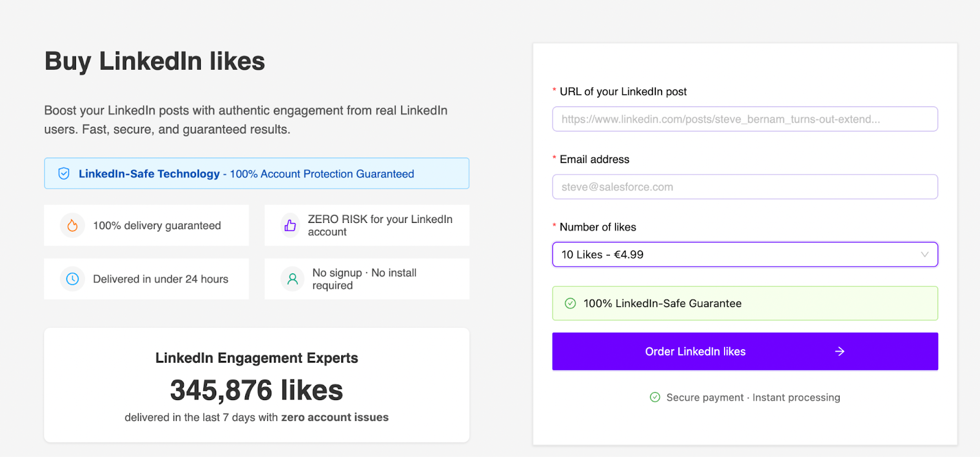This screenshot has width=980, height=457.
Task: Click the "Boost your LinkedIn posts" description
Action: click(246, 119)
